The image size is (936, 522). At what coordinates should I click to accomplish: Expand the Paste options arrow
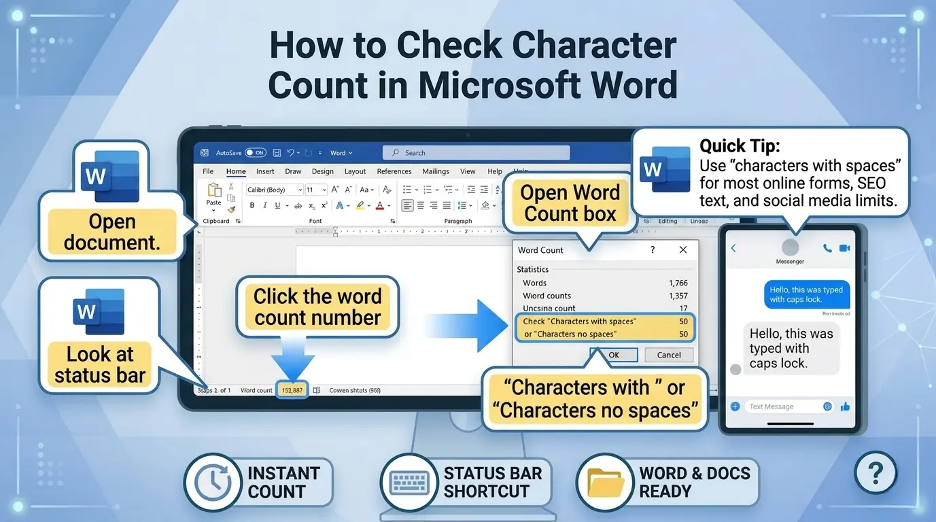[214, 210]
